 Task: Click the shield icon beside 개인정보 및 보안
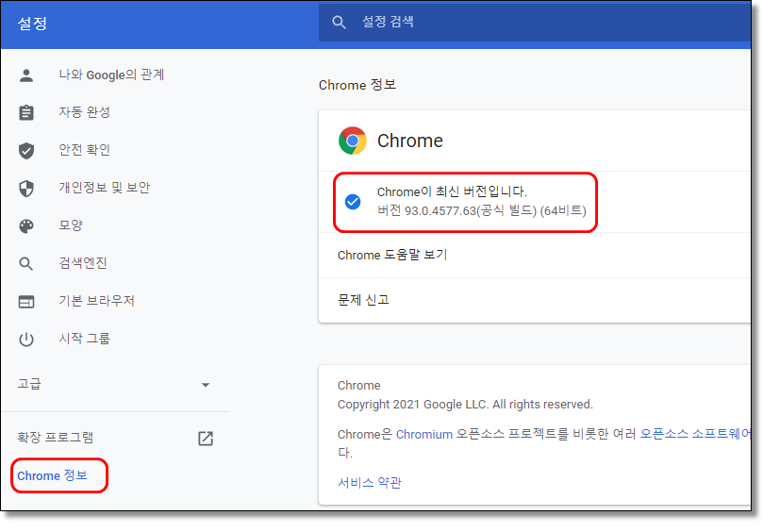pos(26,188)
